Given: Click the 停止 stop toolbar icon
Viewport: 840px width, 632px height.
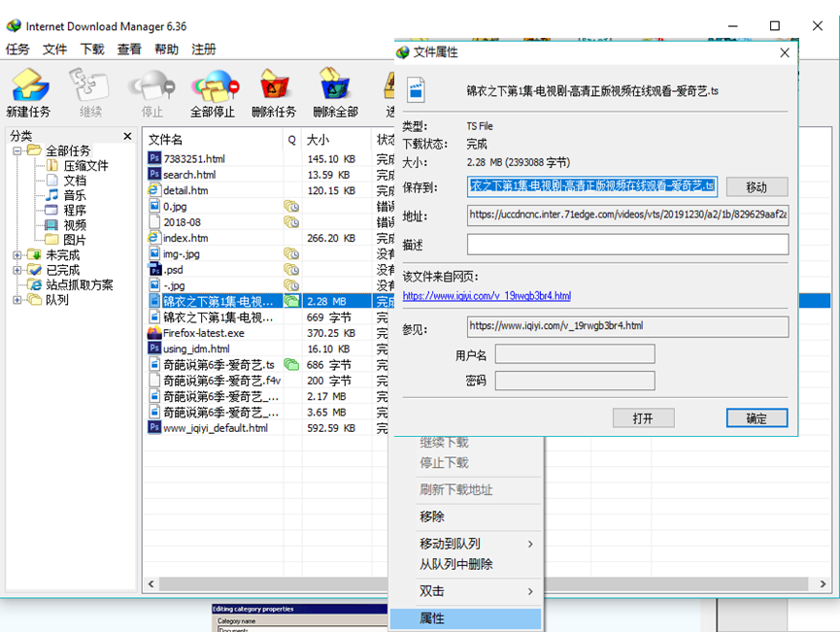Looking at the screenshot, I should (152, 85).
